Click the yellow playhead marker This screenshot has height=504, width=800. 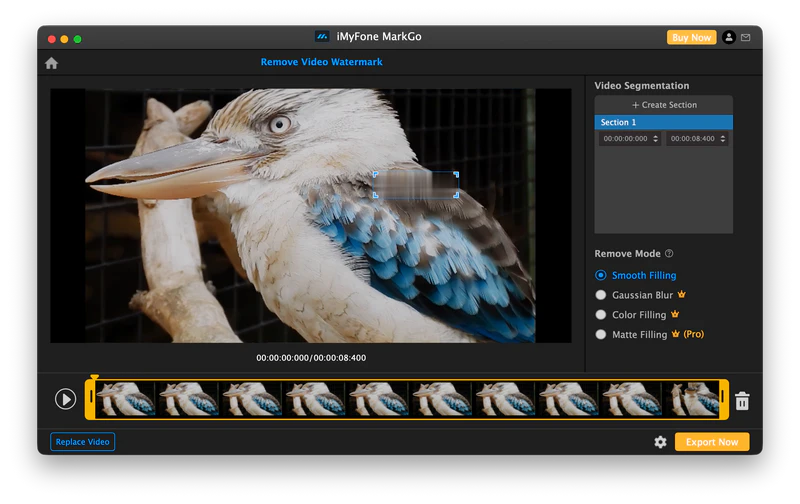point(94,377)
